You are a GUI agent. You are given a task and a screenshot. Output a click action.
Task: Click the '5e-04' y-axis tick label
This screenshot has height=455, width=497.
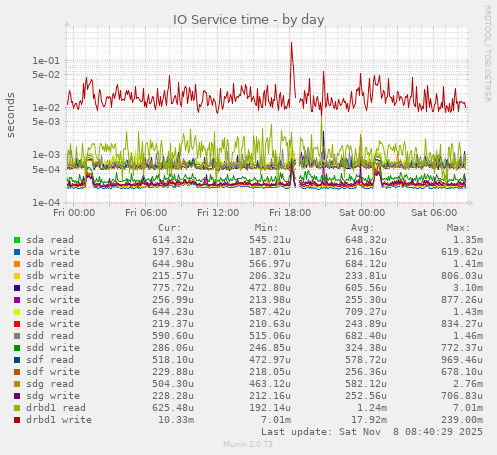click(x=46, y=169)
